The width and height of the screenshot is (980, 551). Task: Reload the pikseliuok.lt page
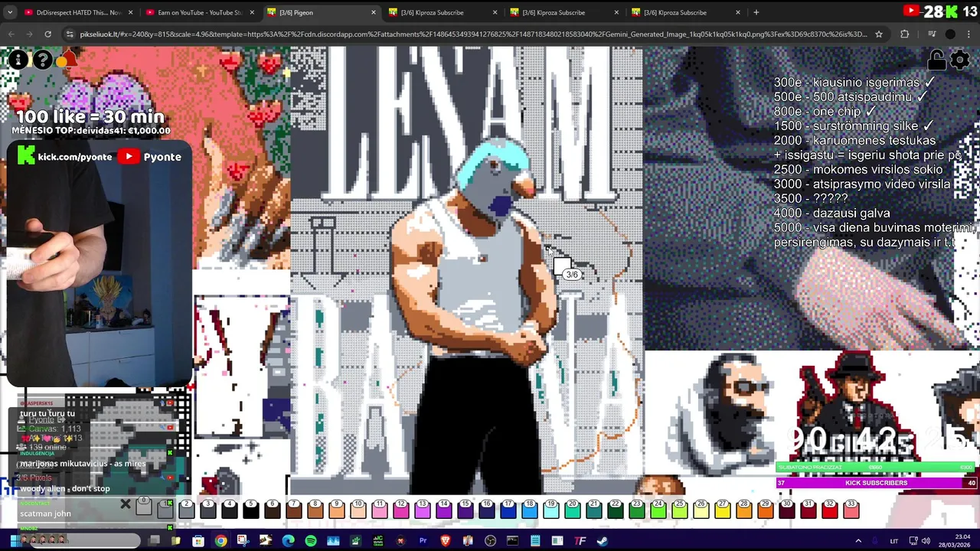click(x=47, y=34)
